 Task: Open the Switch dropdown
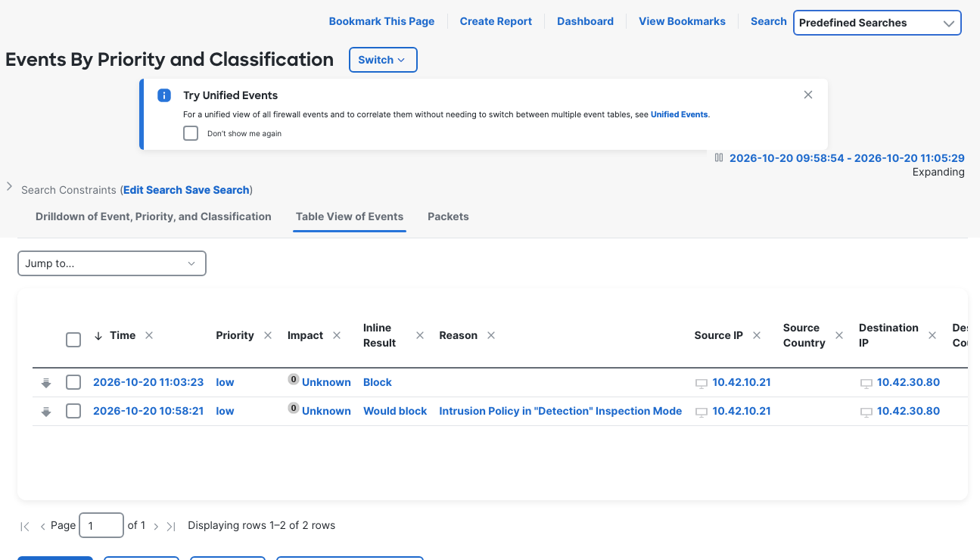[383, 60]
